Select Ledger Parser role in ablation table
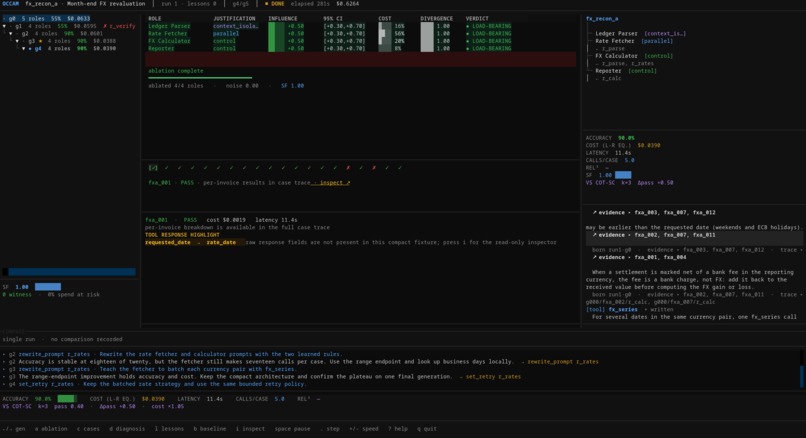The width and height of the screenshot is (806, 438). click(169, 26)
